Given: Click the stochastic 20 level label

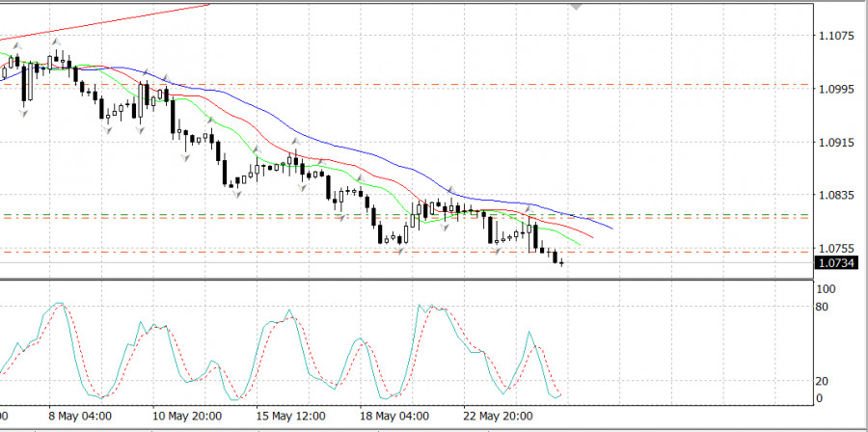Looking at the screenshot, I should [822, 380].
